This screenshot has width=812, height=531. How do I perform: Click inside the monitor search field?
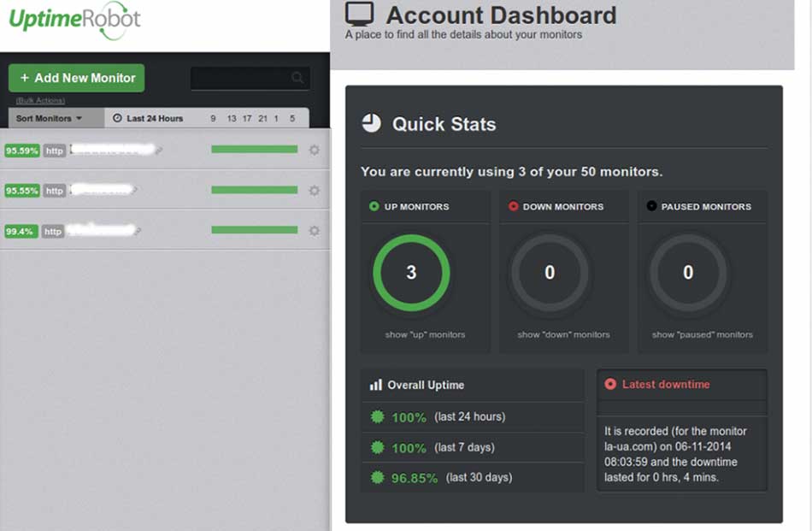coord(241,78)
